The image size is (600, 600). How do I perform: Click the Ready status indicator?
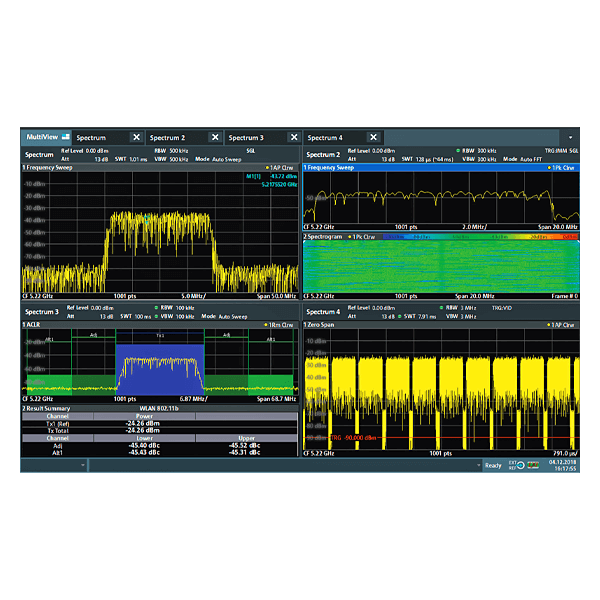(x=493, y=465)
